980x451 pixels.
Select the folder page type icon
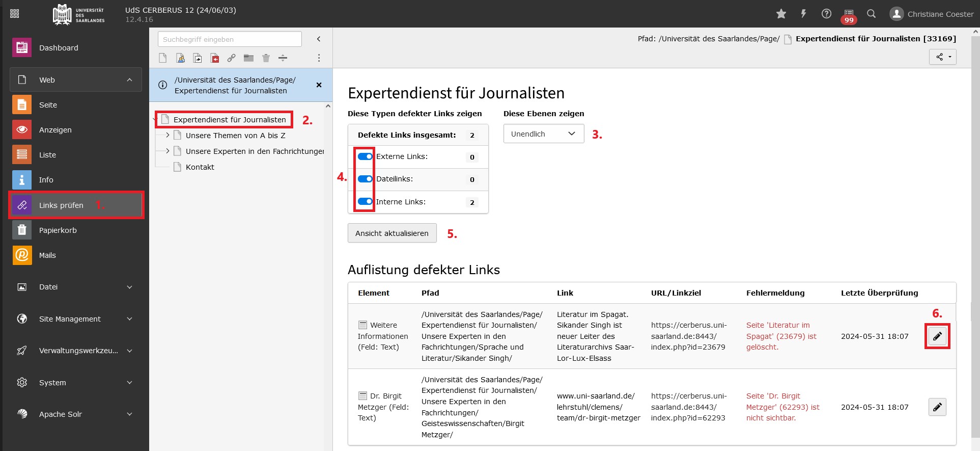248,58
